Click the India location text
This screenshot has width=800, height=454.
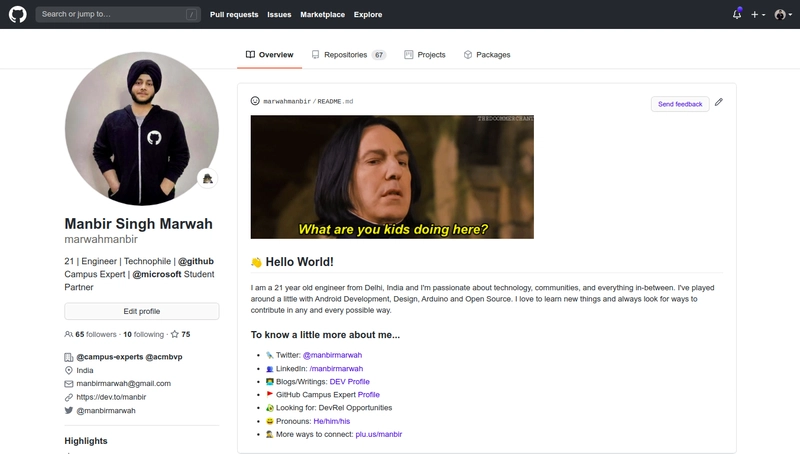point(85,370)
